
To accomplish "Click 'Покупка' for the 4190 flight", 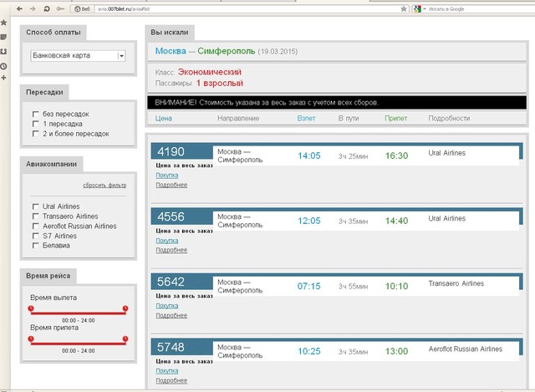I will point(167,175).
